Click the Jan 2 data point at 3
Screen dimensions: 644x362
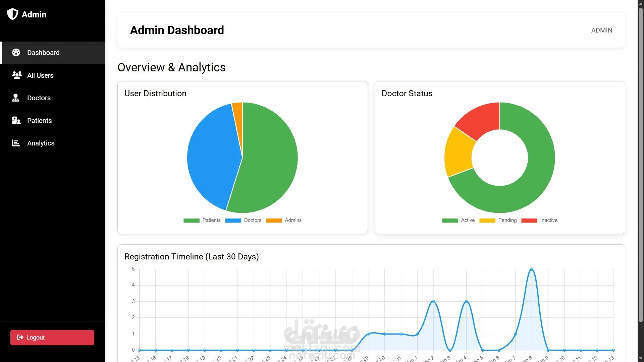(433, 302)
